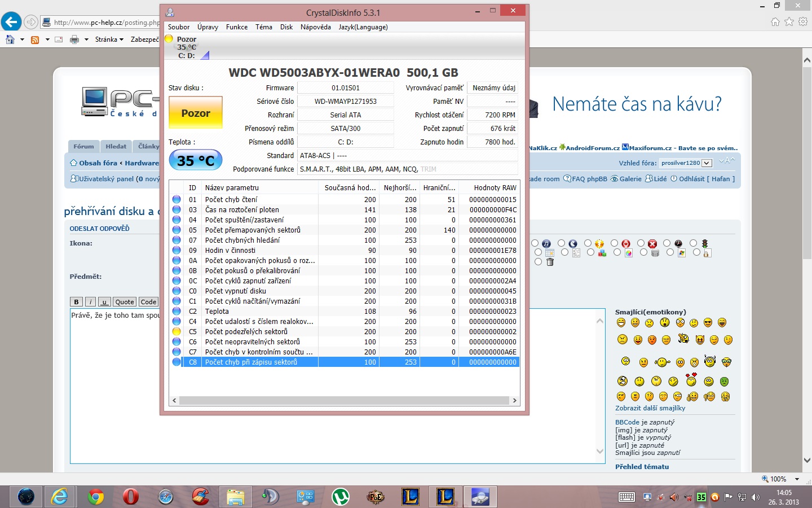Select the calendar topic icon radio button

tap(539, 252)
